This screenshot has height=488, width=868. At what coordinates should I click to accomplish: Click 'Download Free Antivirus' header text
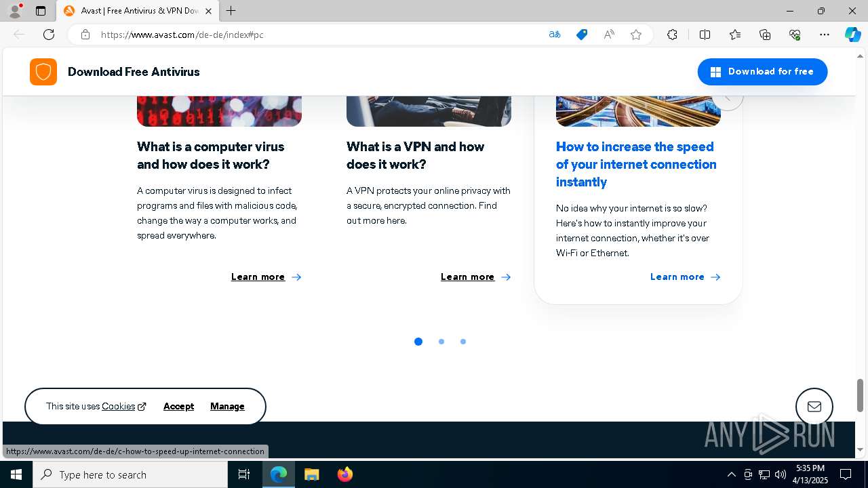click(134, 72)
